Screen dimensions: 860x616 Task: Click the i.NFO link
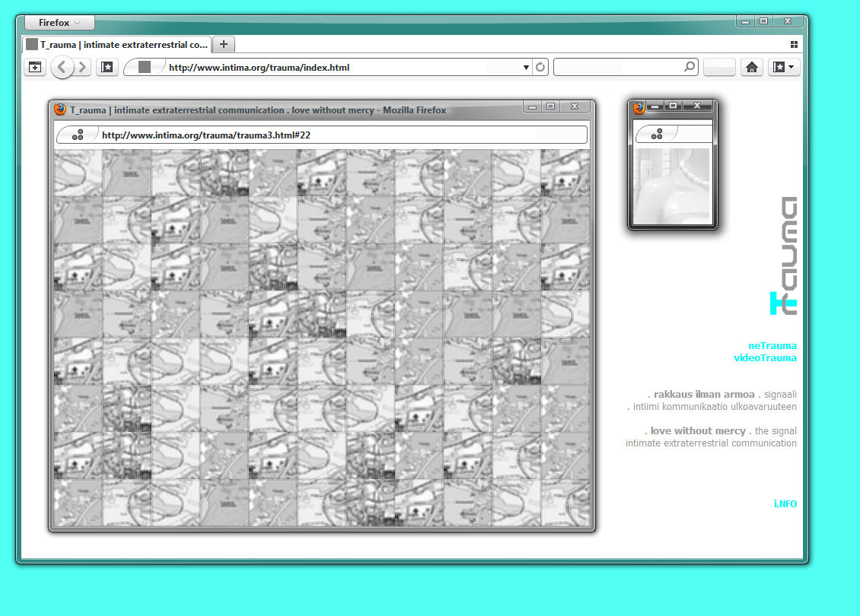(x=785, y=503)
